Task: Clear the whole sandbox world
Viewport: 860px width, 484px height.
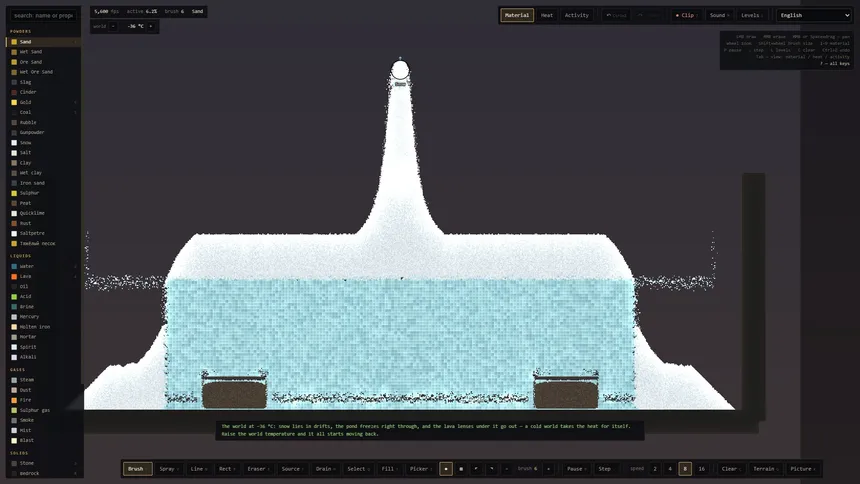Action: pyautogui.click(x=731, y=469)
